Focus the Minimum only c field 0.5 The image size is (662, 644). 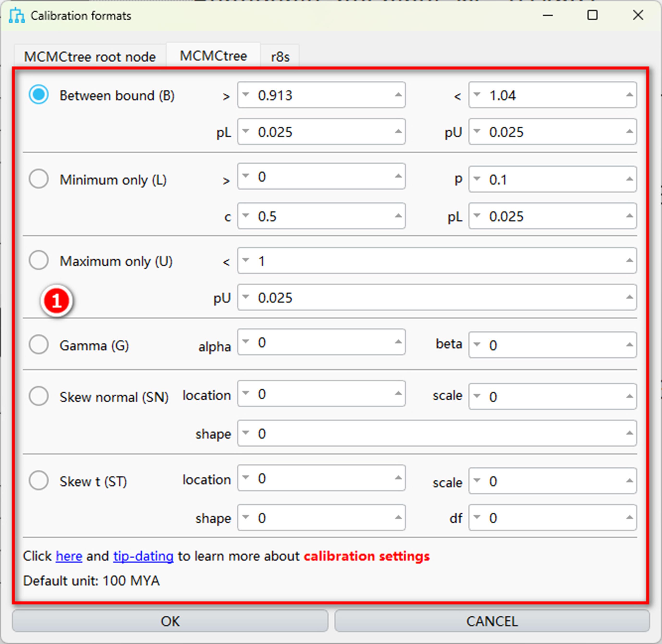coord(321,215)
